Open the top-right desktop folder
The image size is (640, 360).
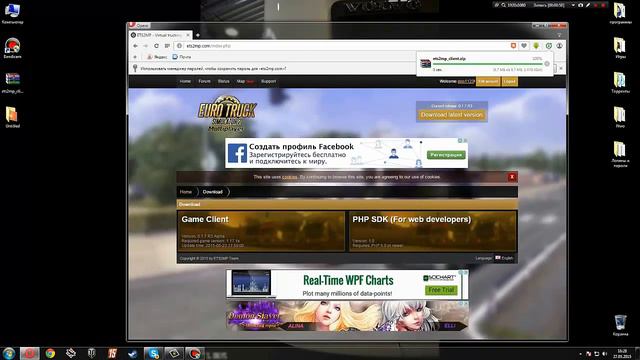coord(620,13)
